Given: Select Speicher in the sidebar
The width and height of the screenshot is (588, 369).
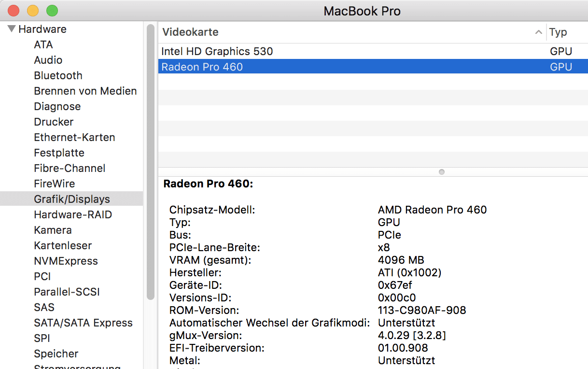Looking at the screenshot, I should [x=56, y=354].
